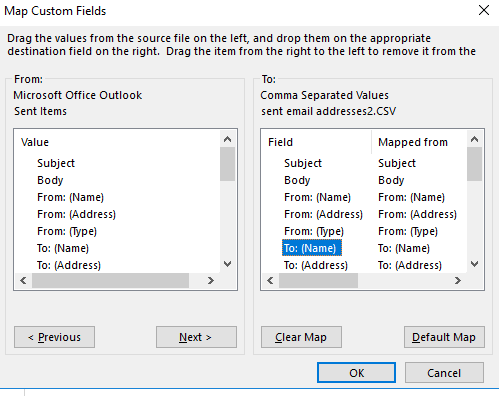499x396 pixels.
Task: Click the Previous button
Action: [54, 337]
